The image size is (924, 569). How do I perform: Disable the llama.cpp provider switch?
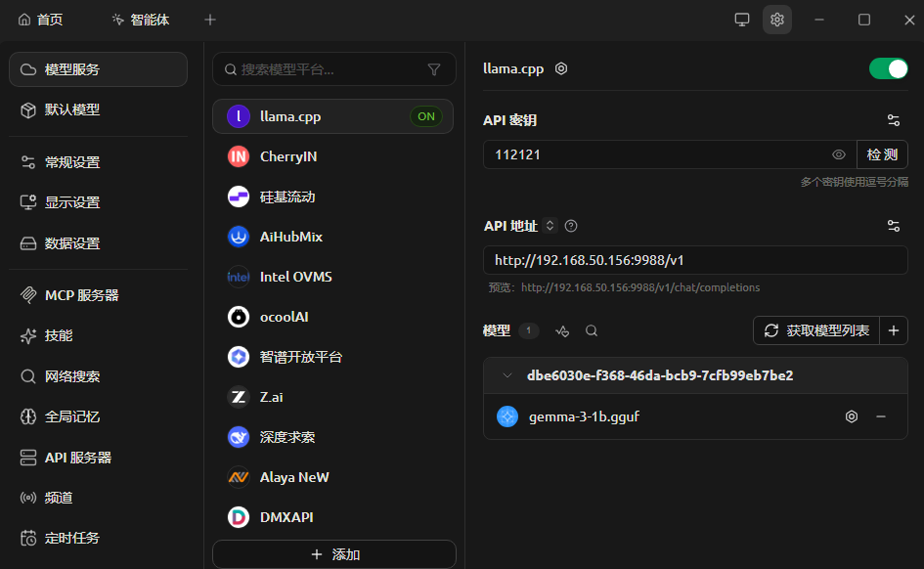coord(888,68)
